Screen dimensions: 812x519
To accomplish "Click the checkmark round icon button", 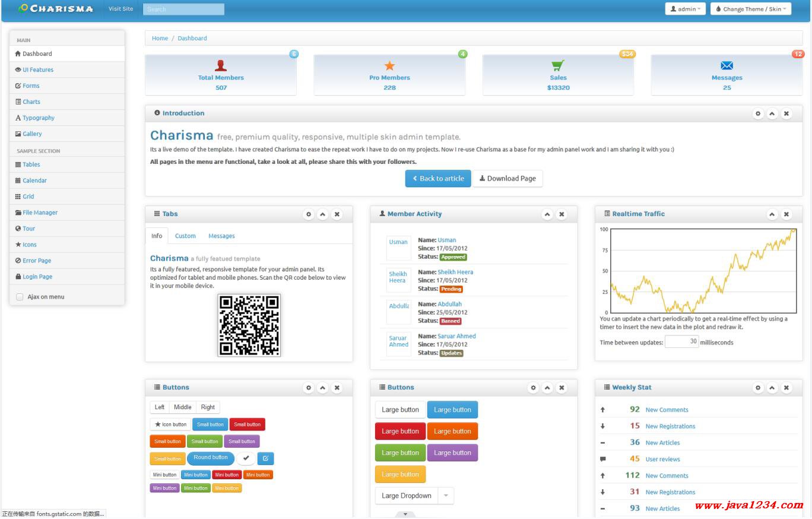I will [x=246, y=458].
